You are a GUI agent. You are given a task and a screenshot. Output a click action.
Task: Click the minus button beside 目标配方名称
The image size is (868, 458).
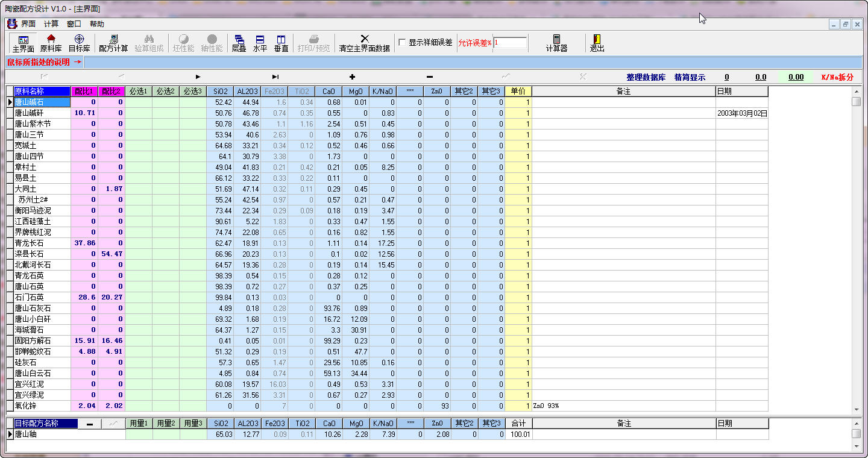[x=90, y=424]
